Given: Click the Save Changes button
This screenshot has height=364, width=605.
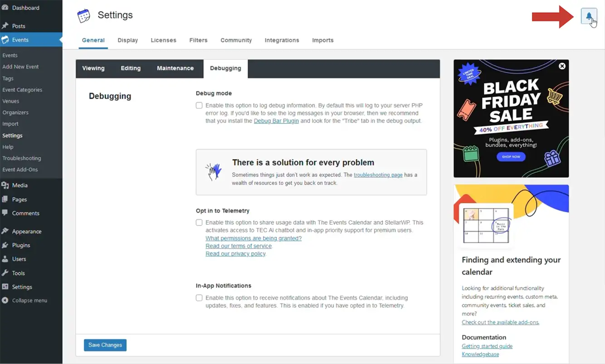Looking at the screenshot, I should [x=105, y=345].
